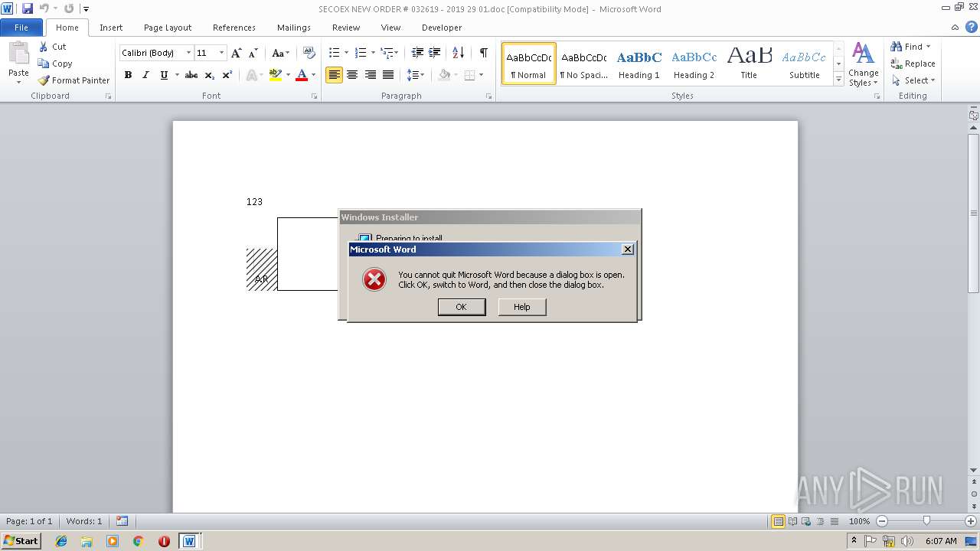Click the Replace icon
980x551 pixels.
point(896,64)
